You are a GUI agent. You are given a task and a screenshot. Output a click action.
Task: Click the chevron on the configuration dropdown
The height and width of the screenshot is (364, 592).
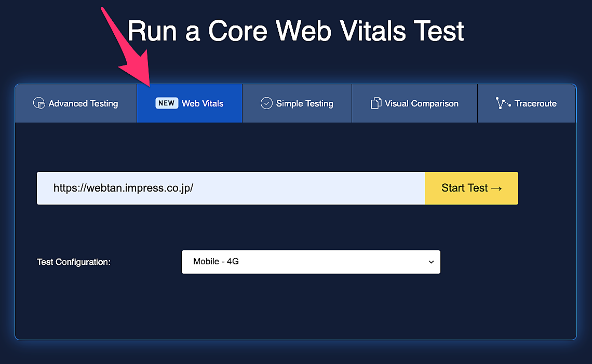tap(431, 262)
